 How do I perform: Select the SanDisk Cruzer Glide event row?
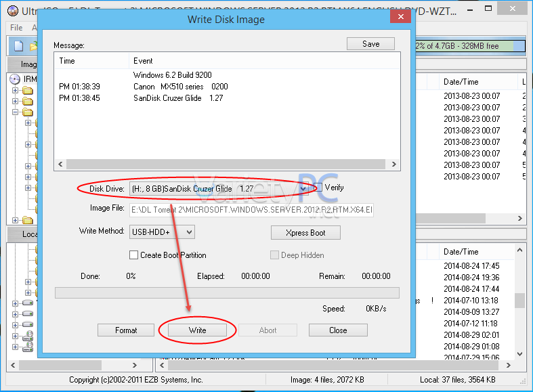(x=227, y=98)
